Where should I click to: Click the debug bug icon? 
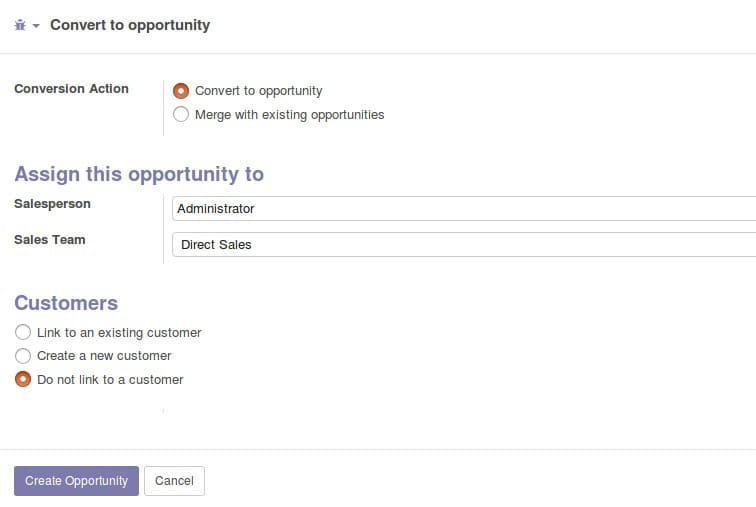point(20,25)
